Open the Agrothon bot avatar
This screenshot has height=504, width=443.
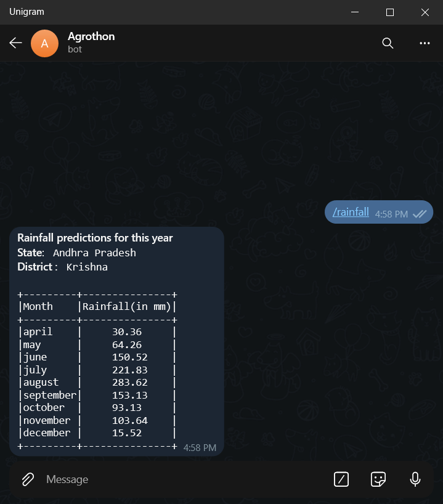(45, 43)
